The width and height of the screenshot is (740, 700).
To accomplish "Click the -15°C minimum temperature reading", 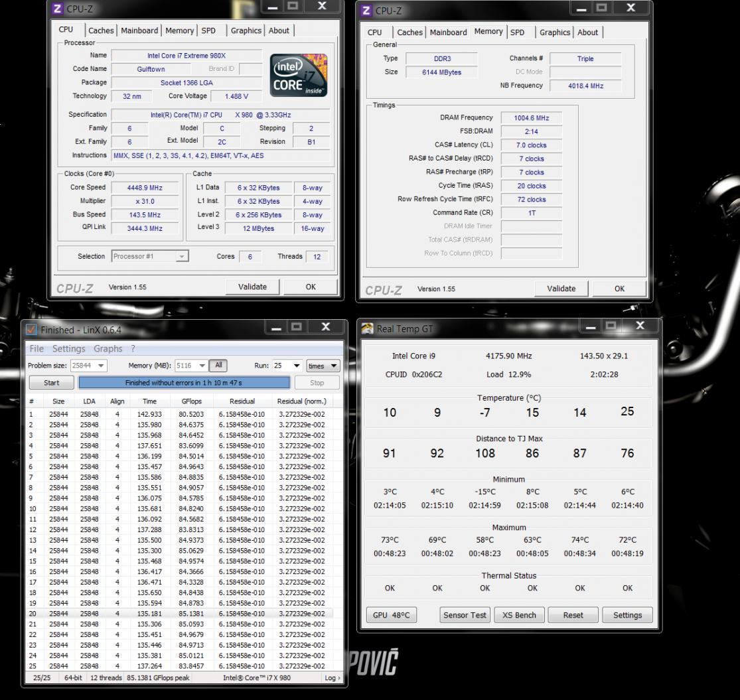I will (x=484, y=492).
